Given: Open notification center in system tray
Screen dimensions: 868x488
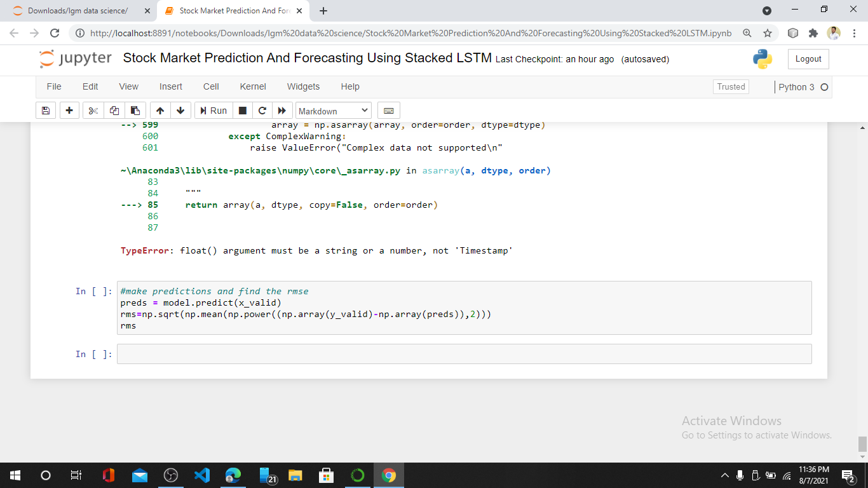Looking at the screenshot, I should point(848,475).
